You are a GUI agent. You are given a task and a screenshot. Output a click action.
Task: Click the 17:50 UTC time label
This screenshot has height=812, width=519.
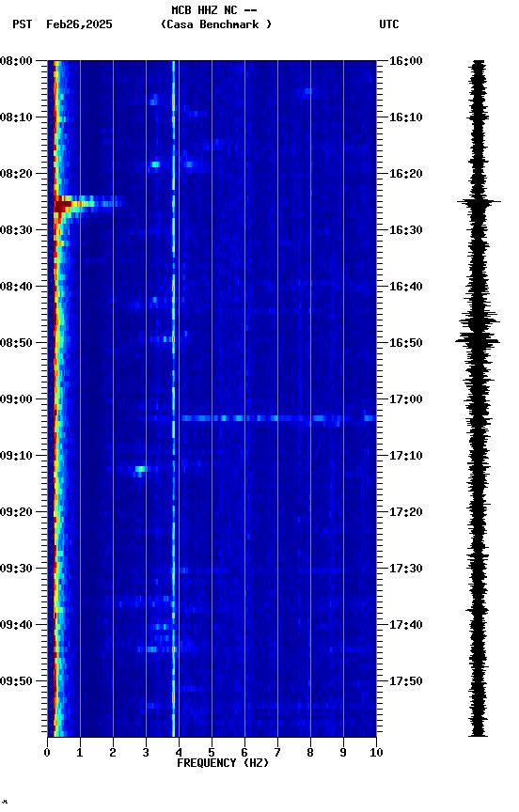[406, 681]
